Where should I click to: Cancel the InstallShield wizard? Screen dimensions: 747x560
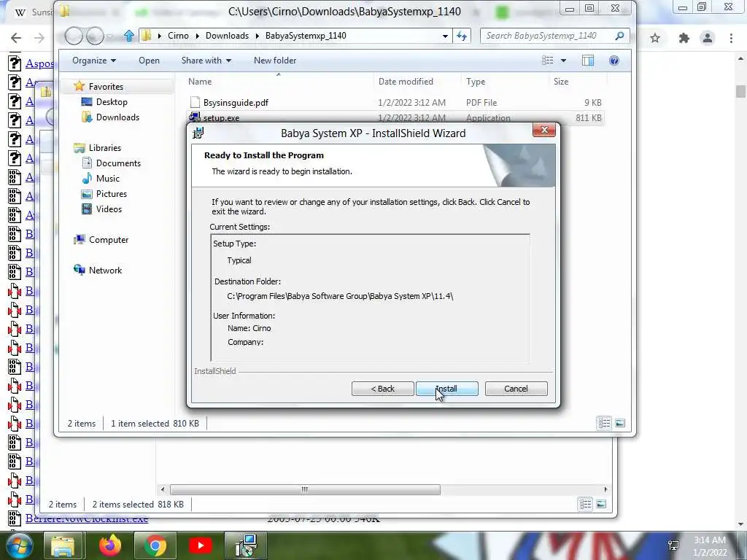516,389
